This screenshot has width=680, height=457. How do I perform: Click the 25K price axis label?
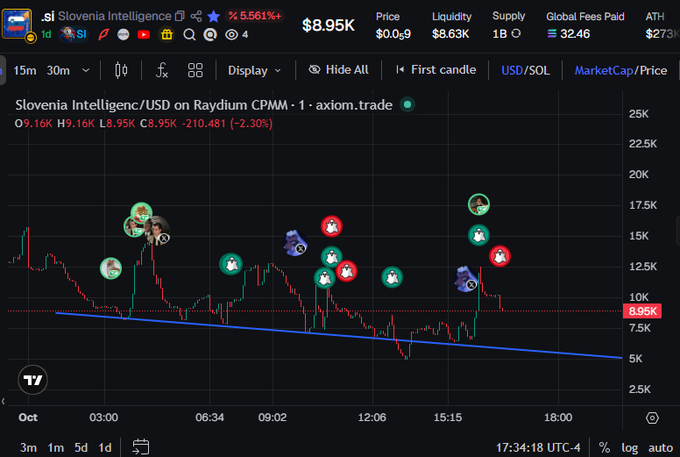(638, 114)
